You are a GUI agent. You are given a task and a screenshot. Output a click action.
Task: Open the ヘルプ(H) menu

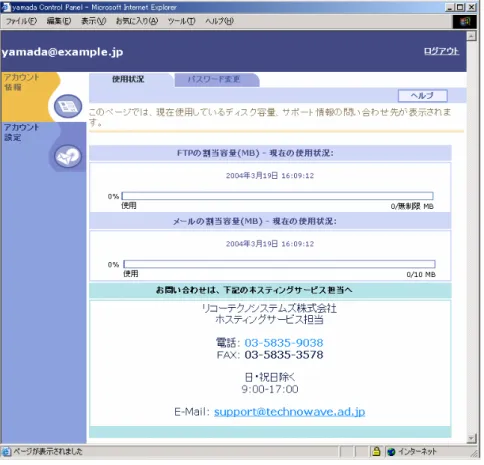[219, 21]
